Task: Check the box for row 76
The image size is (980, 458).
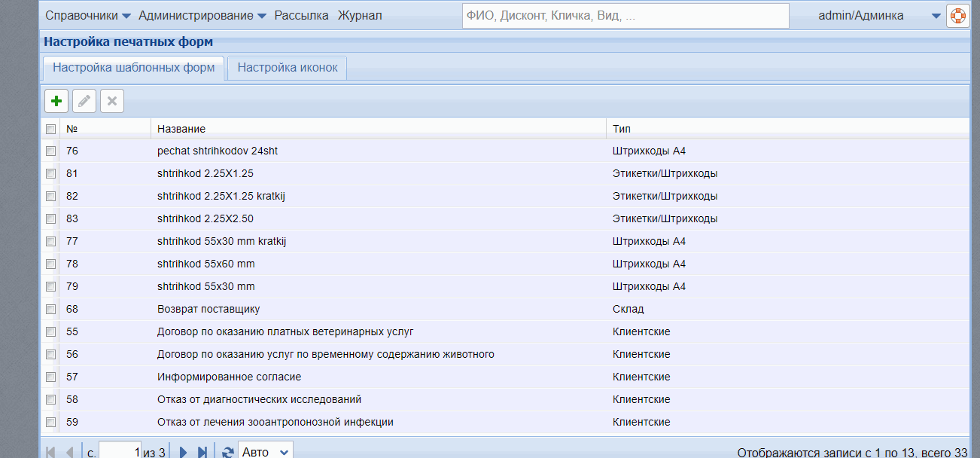Action: 50,151
